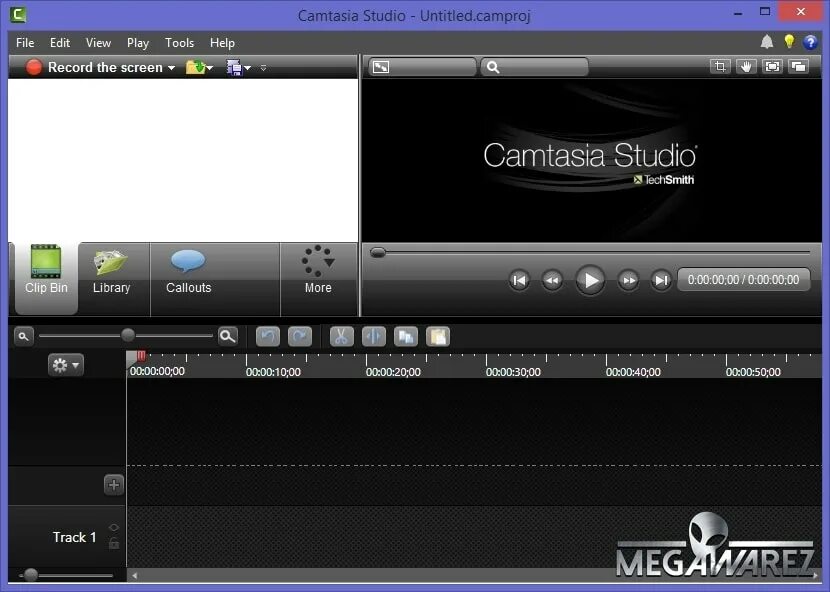
Task: Click the Camtasia Studio app icon in title bar
Action: tap(18, 14)
